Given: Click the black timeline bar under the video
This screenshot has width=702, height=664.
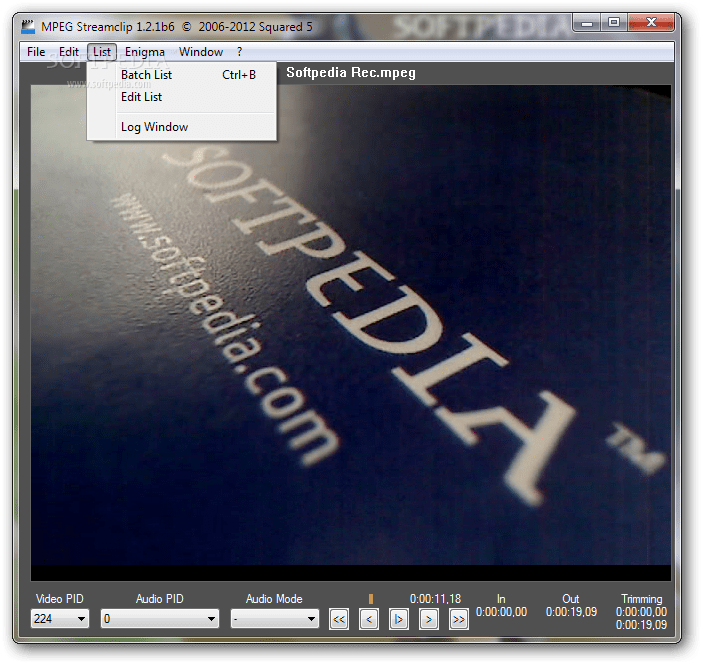Looking at the screenshot, I should [351, 573].
